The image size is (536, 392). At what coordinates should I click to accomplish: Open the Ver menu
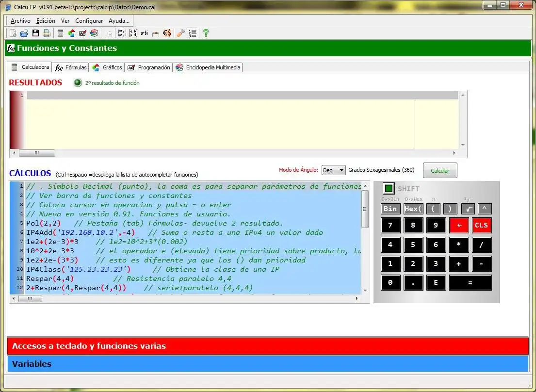pos(65,21)
